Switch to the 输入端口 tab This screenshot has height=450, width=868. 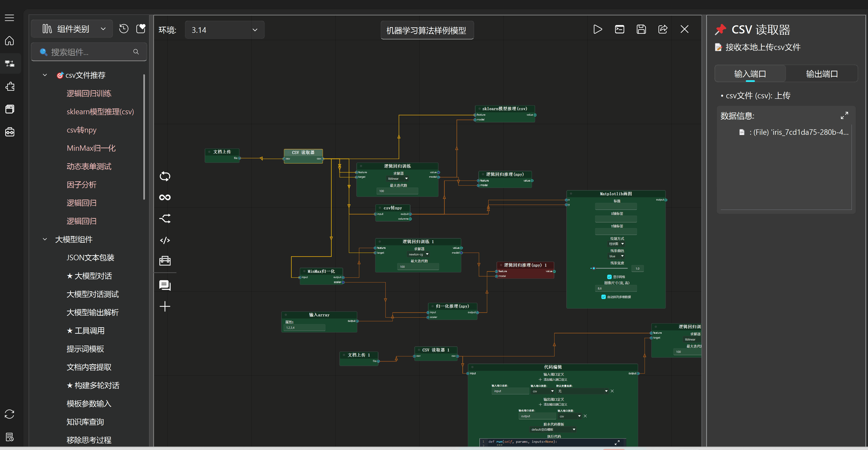pos(750,74)
